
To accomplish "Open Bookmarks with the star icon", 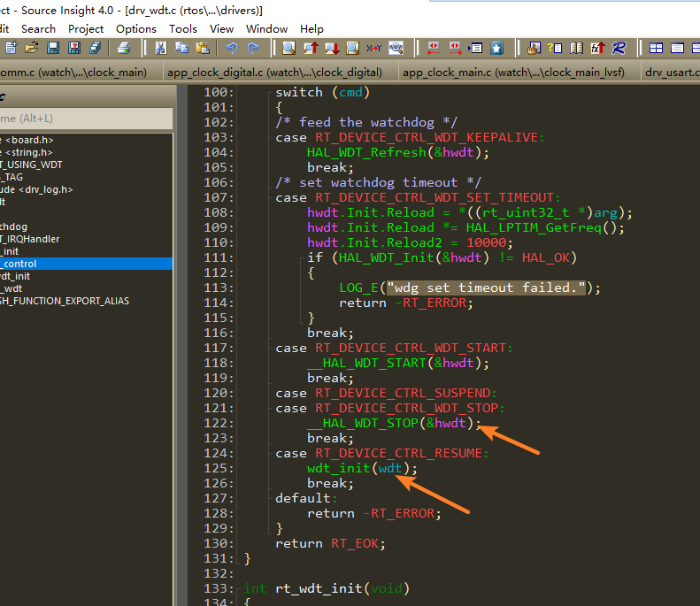I will (x=496, y=48).
